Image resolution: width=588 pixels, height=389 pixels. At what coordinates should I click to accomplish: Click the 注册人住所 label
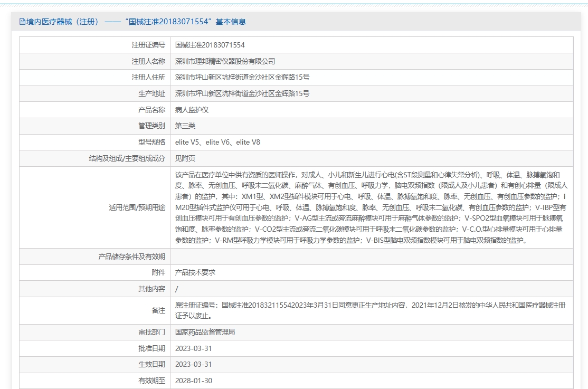(148, 77)
